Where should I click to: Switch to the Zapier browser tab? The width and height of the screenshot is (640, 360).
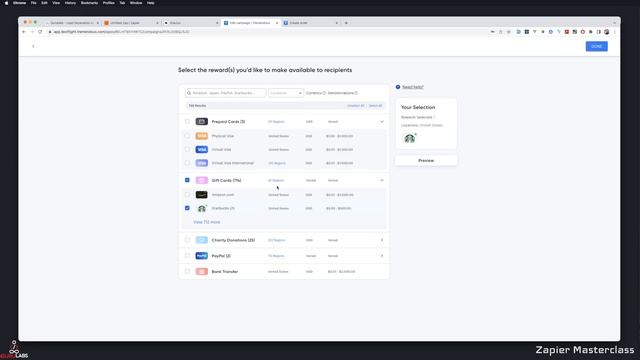point(131,23)
